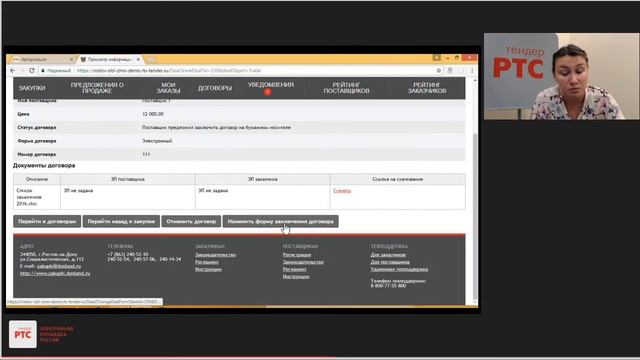
Task: Open РЕЙТИНГ ПОСТАВЩИКОВ menu item
Action: (x=347, y=88)
